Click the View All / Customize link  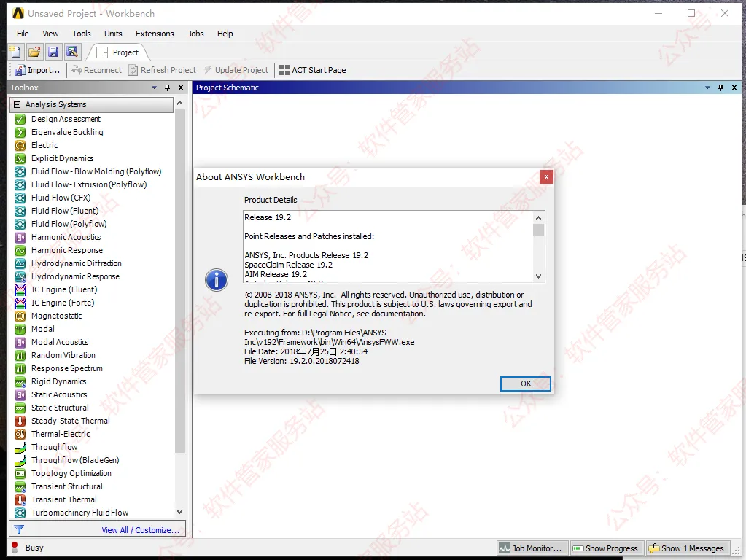pyautogui.click(x=140, y=530)
